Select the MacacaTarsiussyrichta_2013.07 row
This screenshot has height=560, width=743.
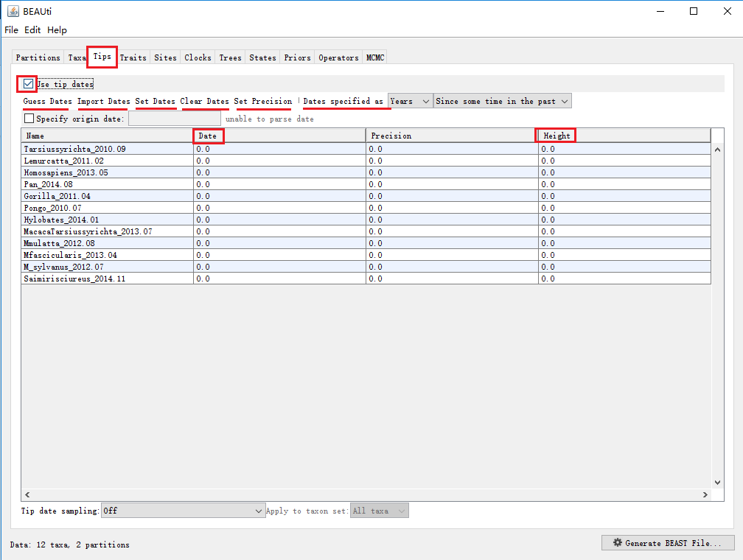click(x=366, y=231)
